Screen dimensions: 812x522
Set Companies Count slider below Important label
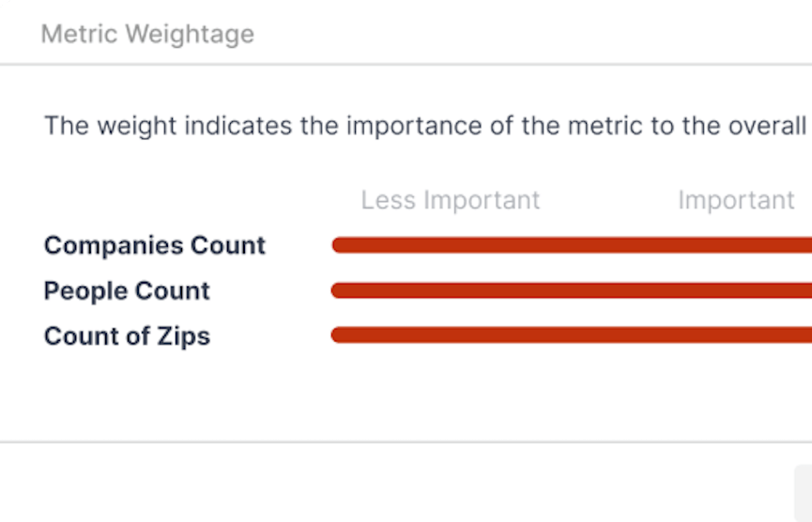pyautogui.click(x=736, y=245)
